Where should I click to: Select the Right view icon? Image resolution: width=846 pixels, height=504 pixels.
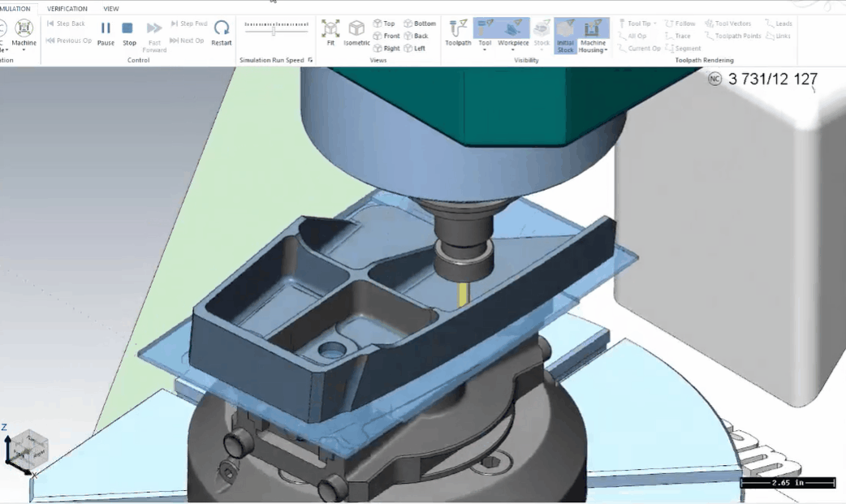[386, 48]
